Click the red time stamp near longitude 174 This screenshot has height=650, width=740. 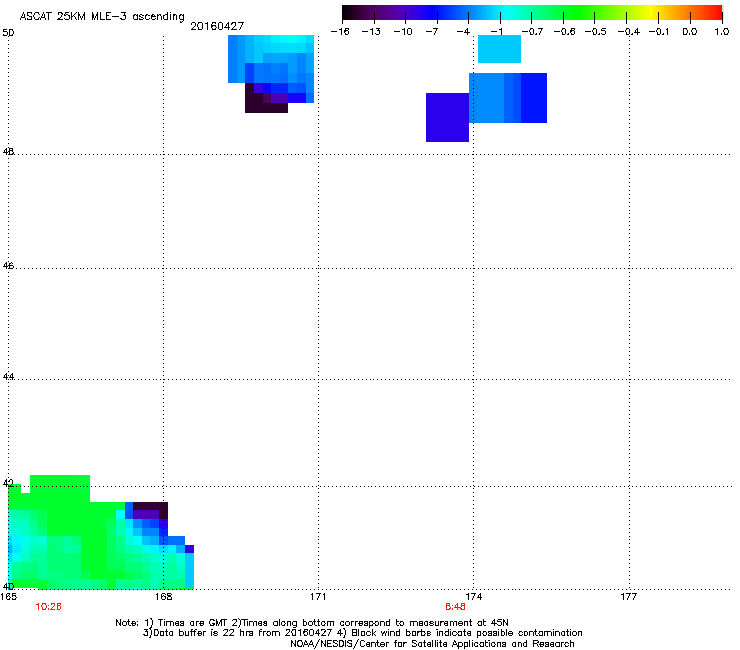click(455, 607)
